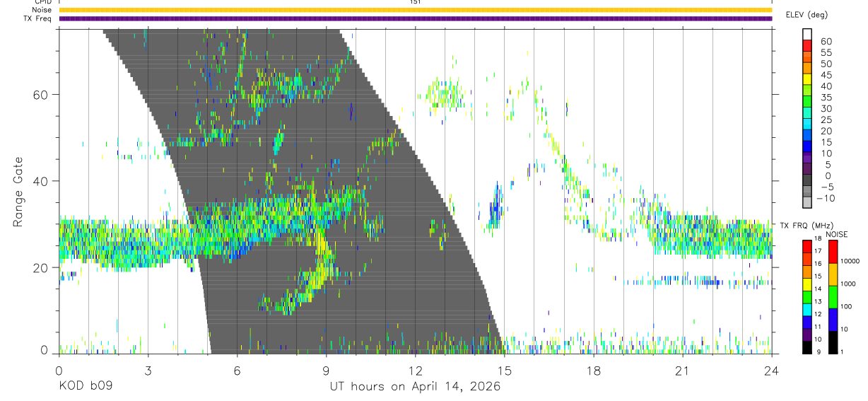Click the ELEV colorbar value '45'

click(x=827, y=75)
